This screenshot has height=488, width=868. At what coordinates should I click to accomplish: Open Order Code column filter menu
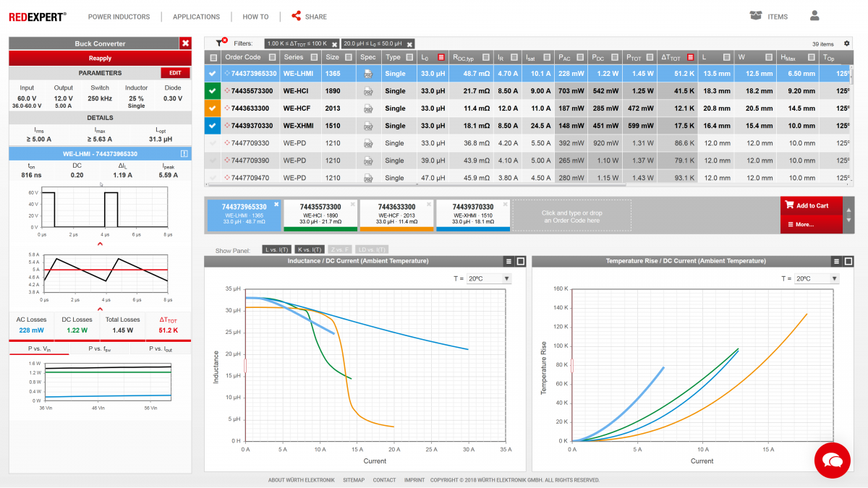[272, 57]
